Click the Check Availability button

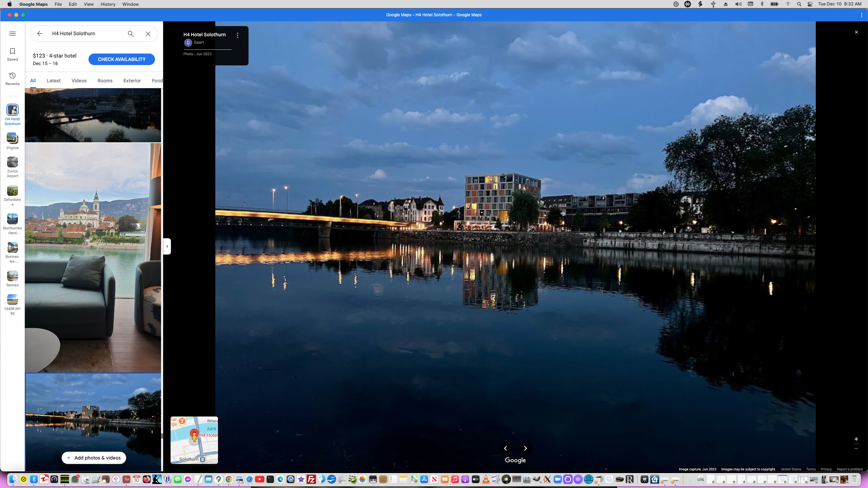pos(121,59)
